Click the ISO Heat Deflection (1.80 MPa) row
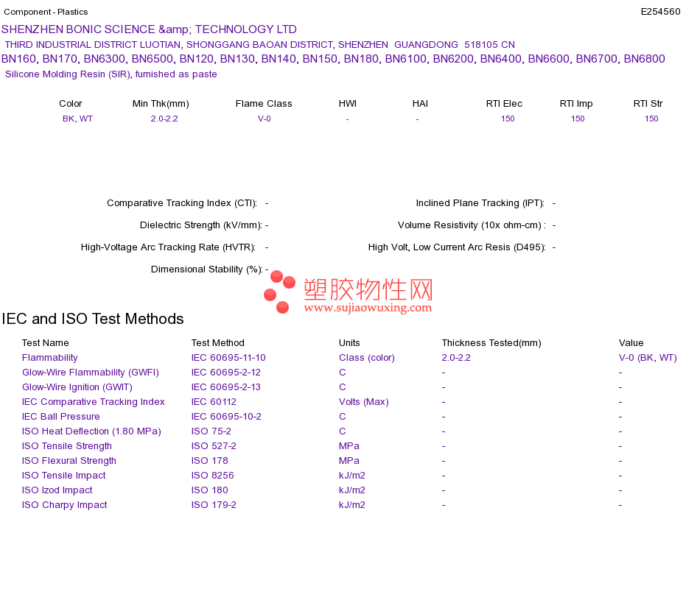700x589 pixels. (91, 431)
